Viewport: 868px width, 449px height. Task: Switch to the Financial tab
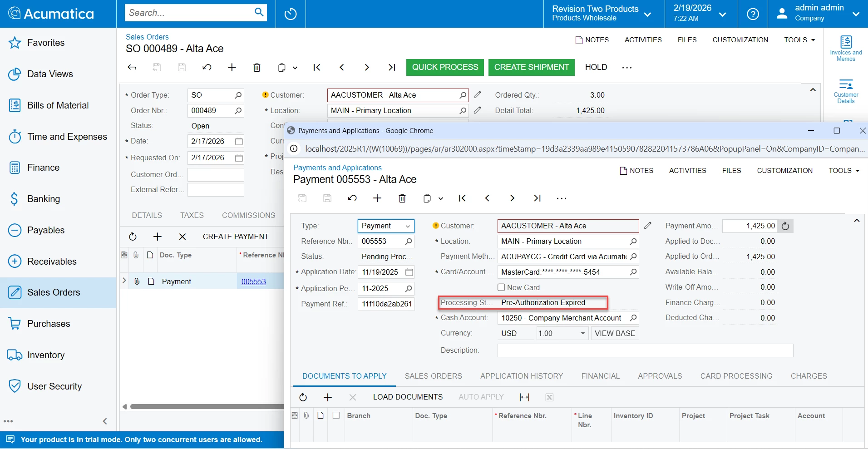pos(601,376)
